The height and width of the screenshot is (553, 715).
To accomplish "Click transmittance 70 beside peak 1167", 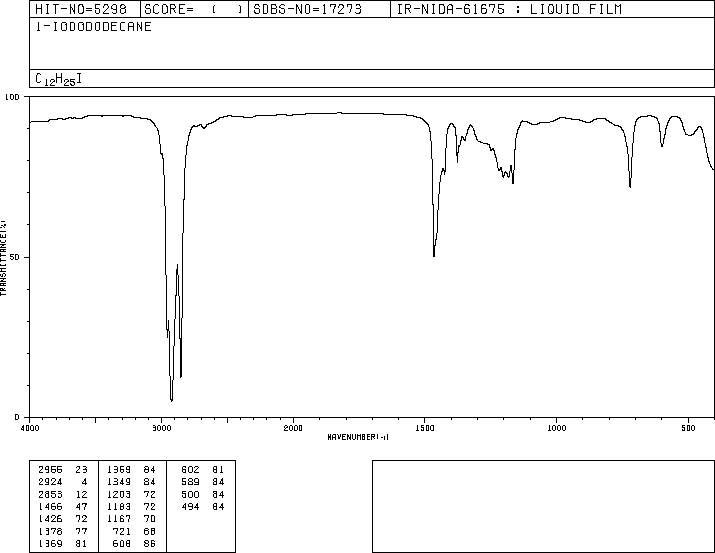I will click(150, 519).
